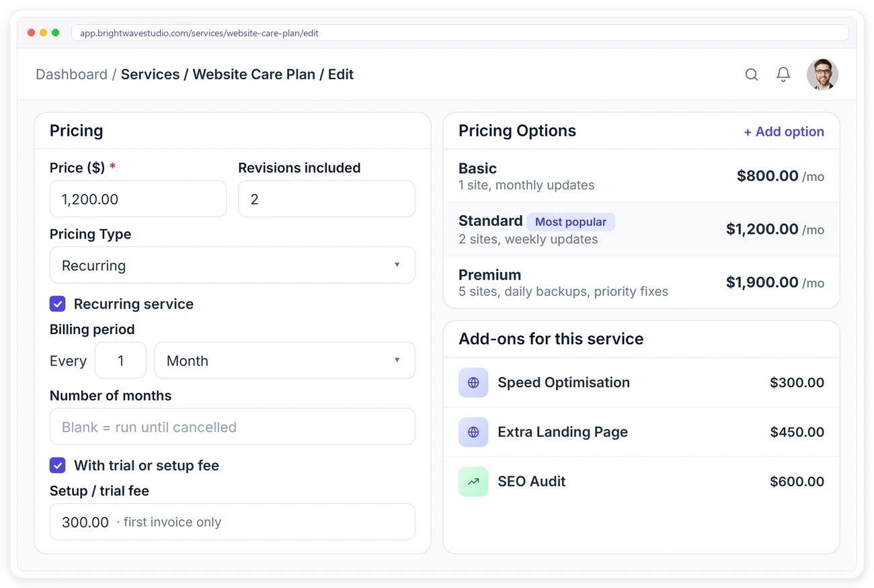Uncheck the Recurring service checkbox
This screenshot has width=874, height=588.
pyautogui.click(x=58, y=304)
